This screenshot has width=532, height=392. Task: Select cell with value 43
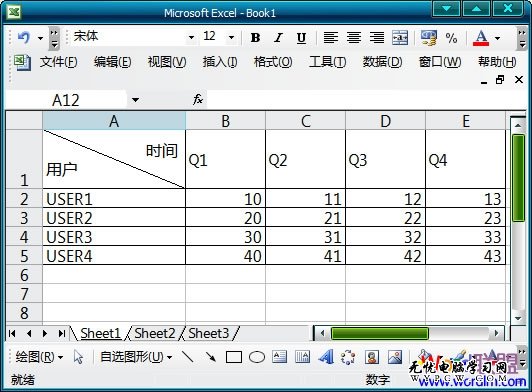(466, 256)
